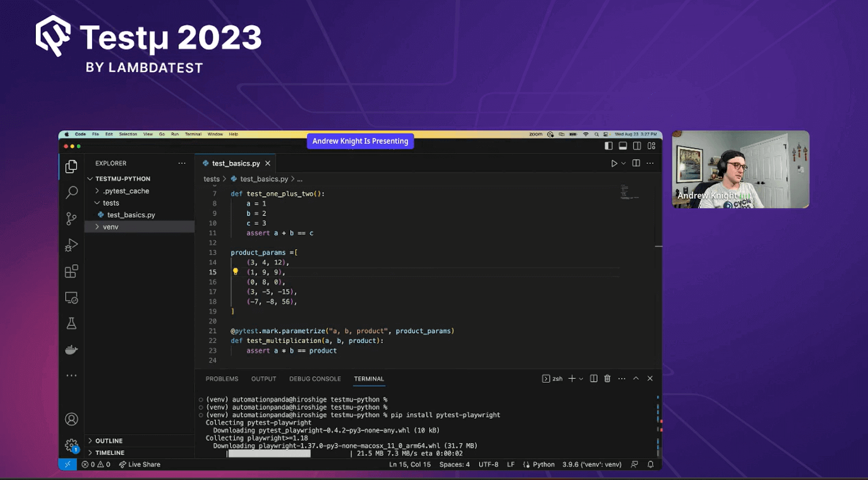Open the Terminal menu in menu bar
The width and height of the screenshot is (868, 480).
tap(193, 134)
